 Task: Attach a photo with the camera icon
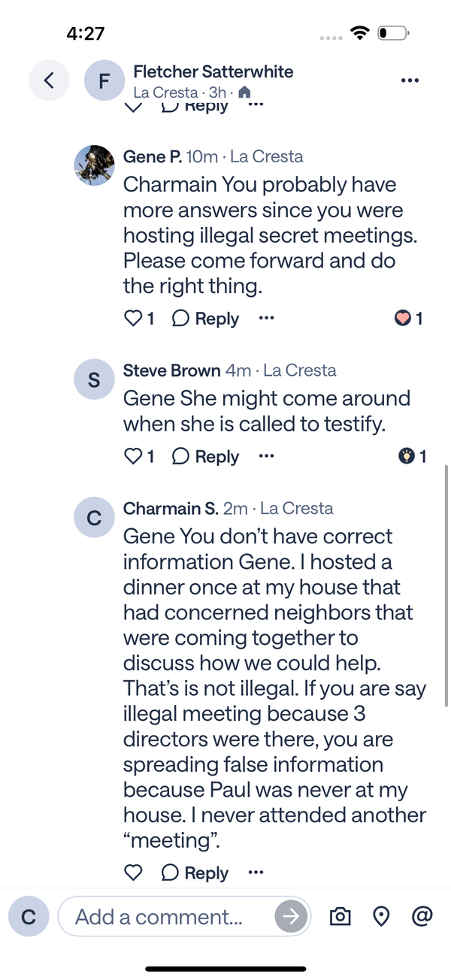pyautogui.click(x=341, y=917)
